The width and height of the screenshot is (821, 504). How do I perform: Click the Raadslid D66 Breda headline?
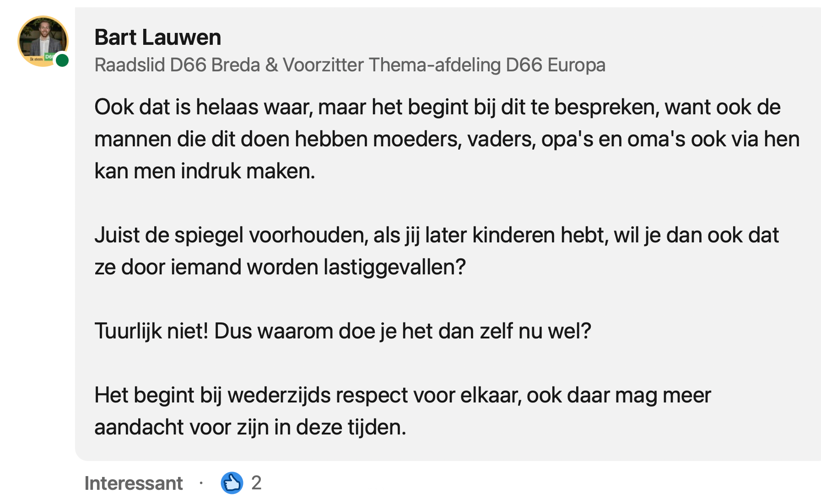click(x=177, y=65)
